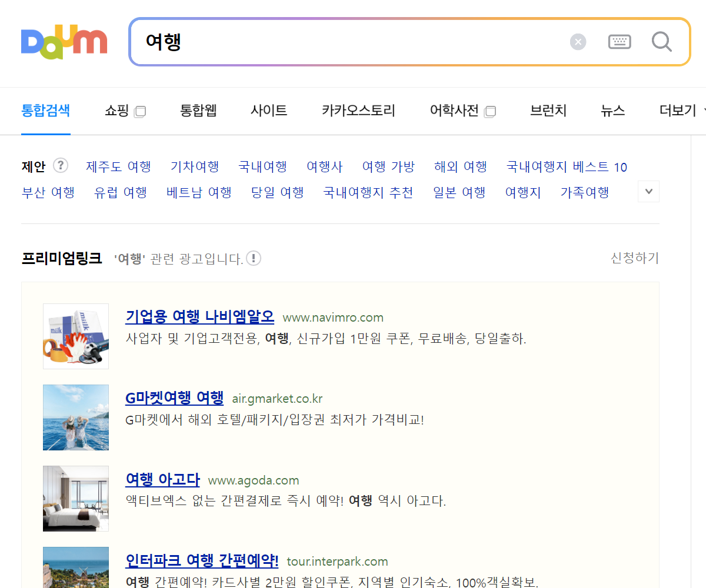The height and width of the screenshot is (588, 706).
Task: Click the tour.interpark.com URL
Action: pyautogui.click(x=338, y=562)
